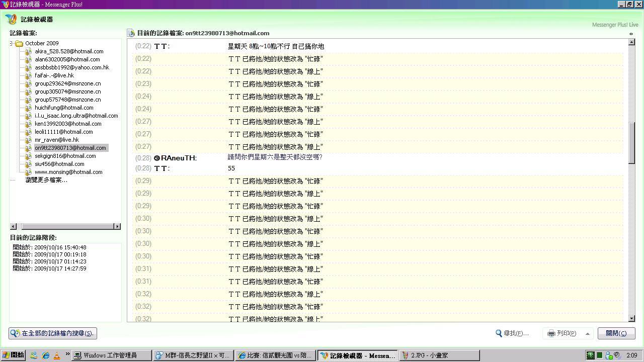644x362 pixels.
Task: Click the log icon beside assbbsbb1992@yahoo.com.hk
Action: click(x=29, y=67)
